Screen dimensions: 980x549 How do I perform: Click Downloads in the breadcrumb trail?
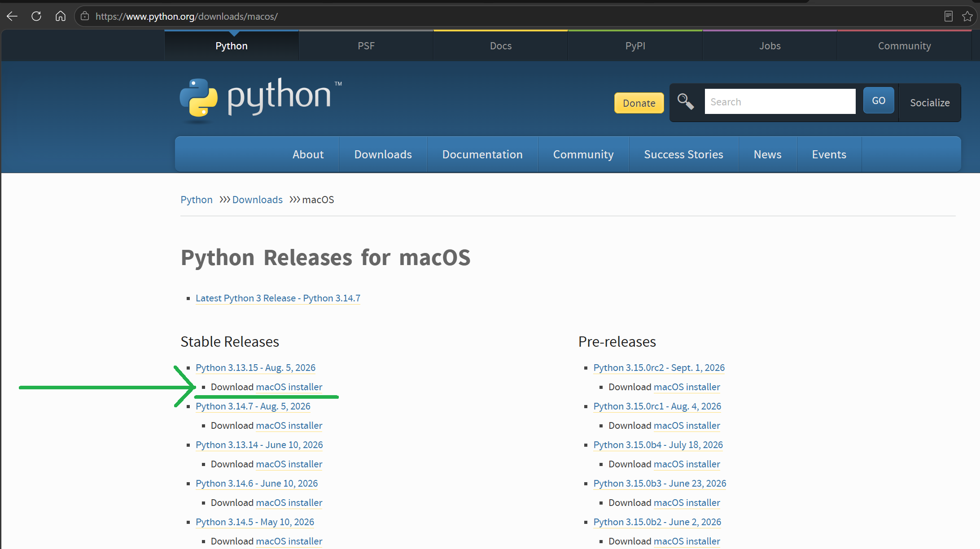point(257,200)
